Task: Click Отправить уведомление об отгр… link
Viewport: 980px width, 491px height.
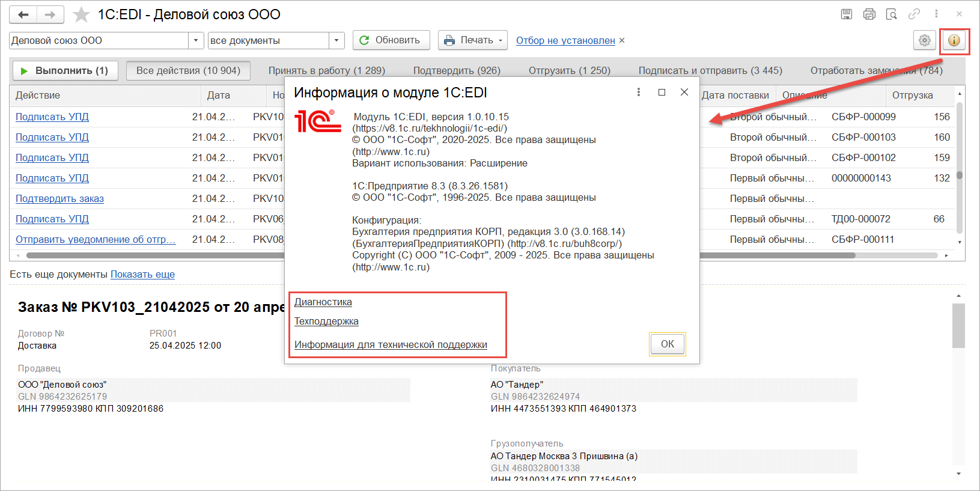Action: coord(96,239)
